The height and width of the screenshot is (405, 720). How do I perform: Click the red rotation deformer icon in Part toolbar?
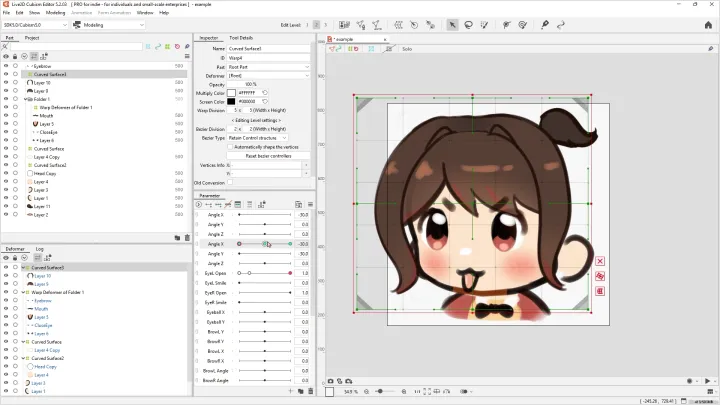click(x=177, y=47)
